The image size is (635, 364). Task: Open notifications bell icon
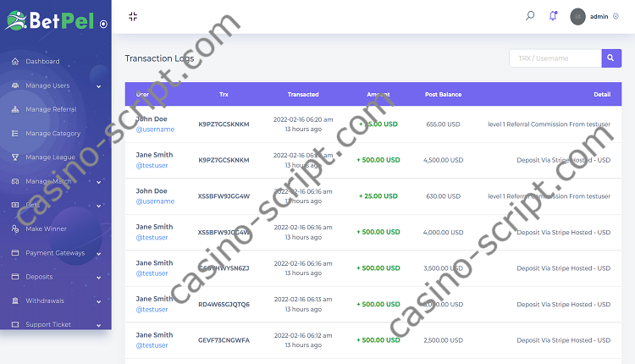(553, 15)
